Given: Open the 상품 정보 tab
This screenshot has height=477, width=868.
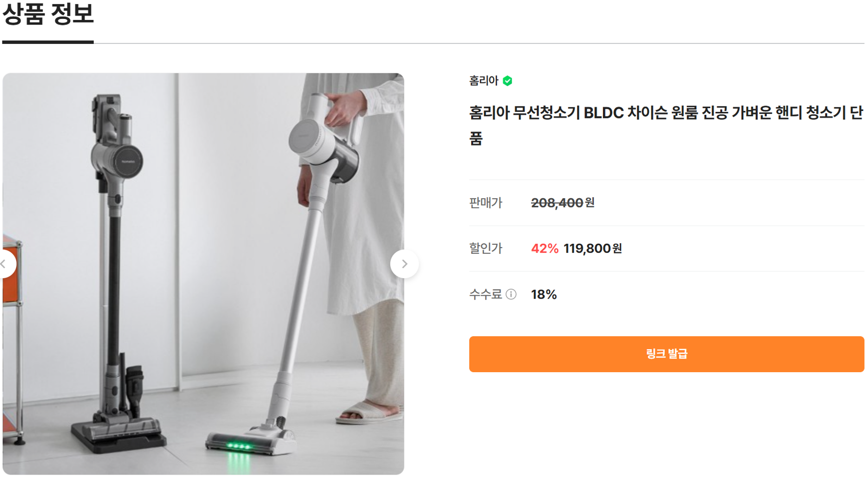Looking at the screenshot, I should pos(48,15).
